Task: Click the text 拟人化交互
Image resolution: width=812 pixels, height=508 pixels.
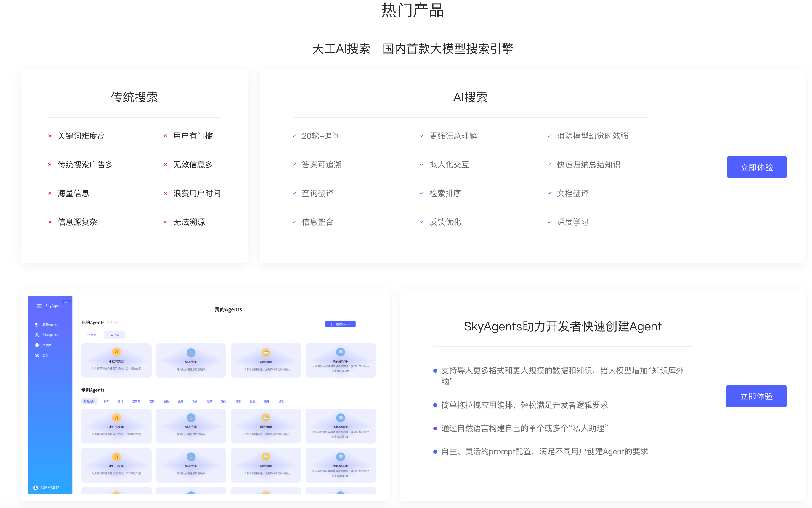Action: click(449, 165)
